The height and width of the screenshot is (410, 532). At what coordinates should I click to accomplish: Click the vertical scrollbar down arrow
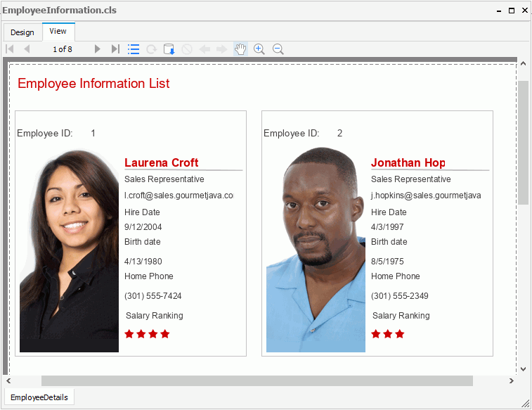click(x=523, y=369)
